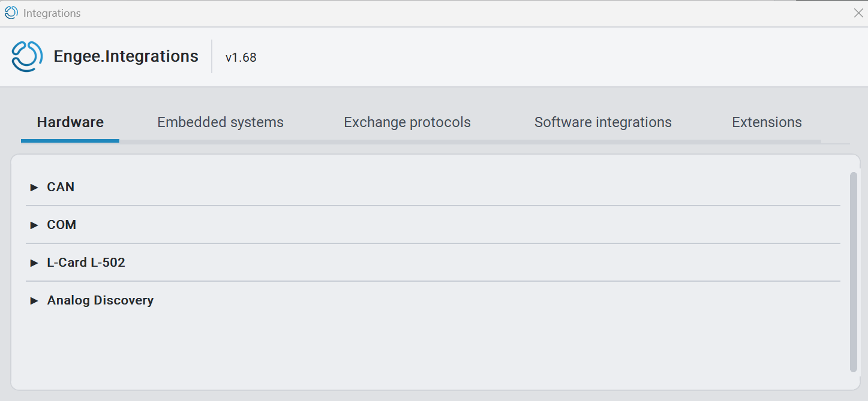The image size is (868, 401).
Task: Close the Integrations window
Action: (858, 13)
